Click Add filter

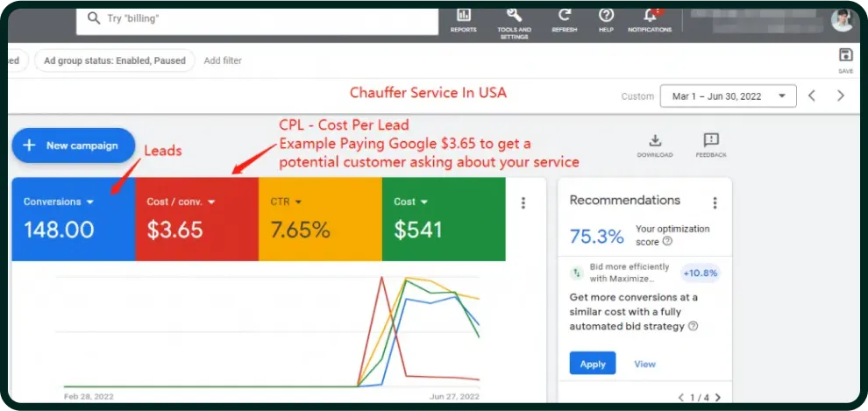pos(223,60)
